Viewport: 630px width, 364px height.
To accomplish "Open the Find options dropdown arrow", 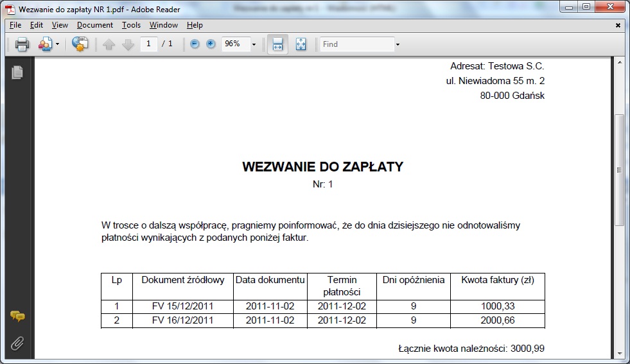I will [x=398, y=44].
